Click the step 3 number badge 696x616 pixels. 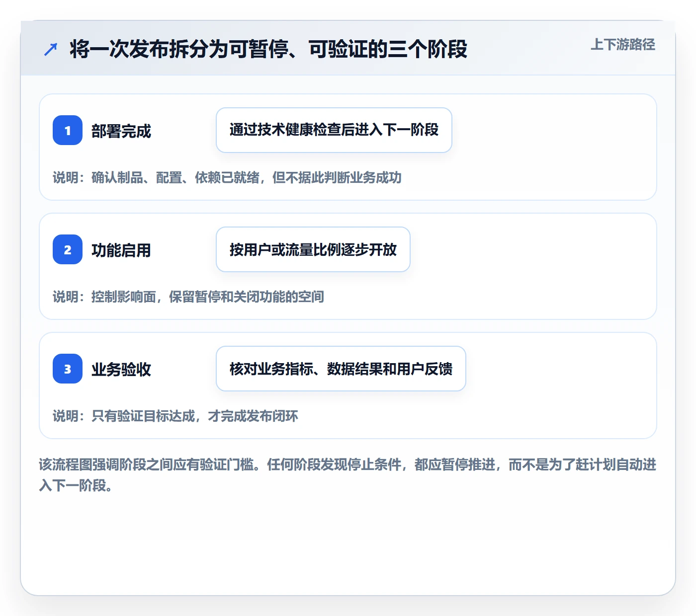click(x=68, y=369)
